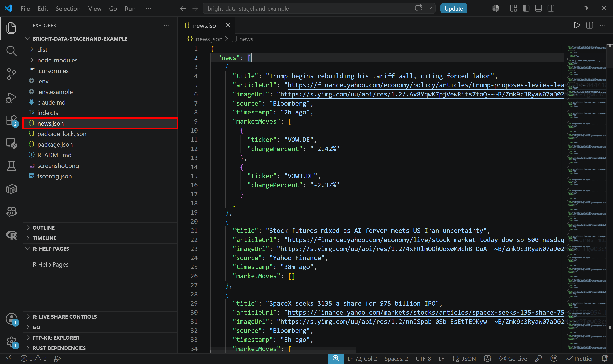Viewport: 613px width, 364px height.
Task: Open index.ts in the explorer
Action: tap(100, 113)
